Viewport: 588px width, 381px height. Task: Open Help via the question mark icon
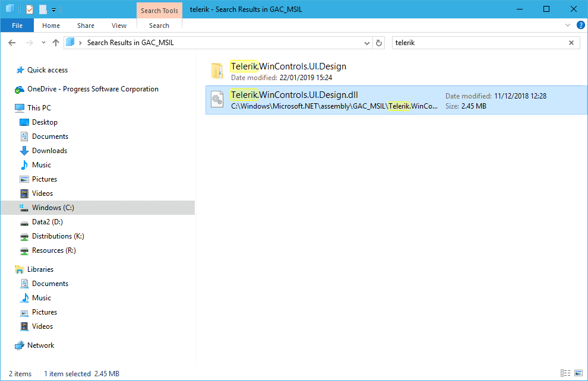[580, 25]
